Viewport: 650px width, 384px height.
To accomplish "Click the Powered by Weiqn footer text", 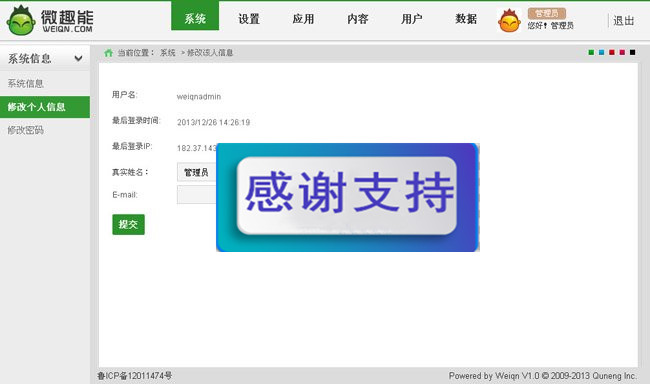I will tap(543, 376).
